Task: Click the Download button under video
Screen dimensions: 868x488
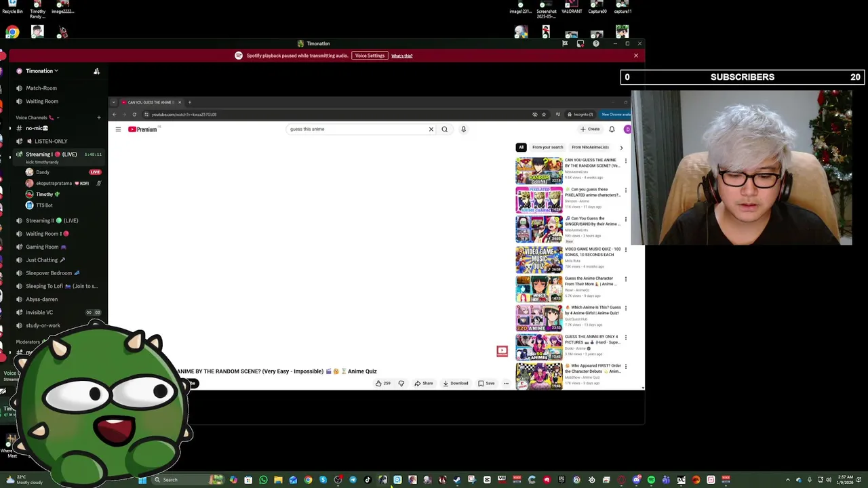Action: pyautogui.click(x=456, y=384)
